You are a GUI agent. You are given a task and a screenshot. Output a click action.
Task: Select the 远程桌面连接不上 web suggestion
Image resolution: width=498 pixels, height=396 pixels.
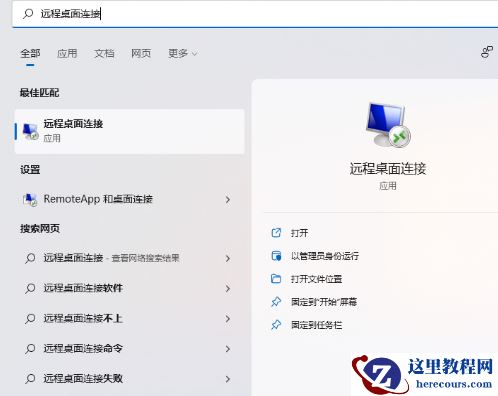tap(130, 318)
